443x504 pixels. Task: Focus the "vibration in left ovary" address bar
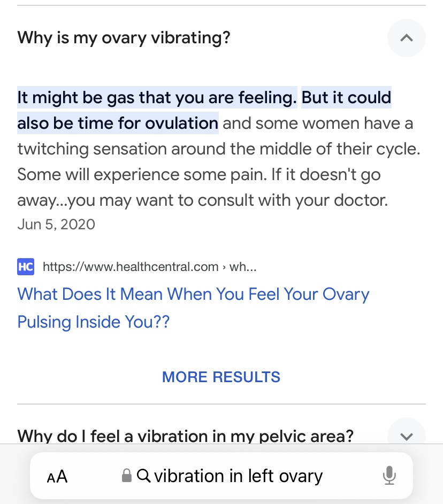238,476
